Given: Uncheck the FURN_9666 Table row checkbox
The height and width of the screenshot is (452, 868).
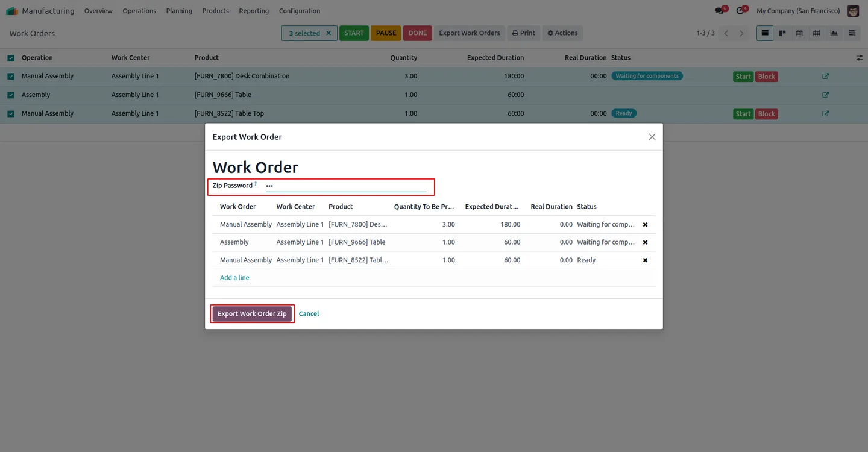Looking at the screenshot, I should point(11,95).
